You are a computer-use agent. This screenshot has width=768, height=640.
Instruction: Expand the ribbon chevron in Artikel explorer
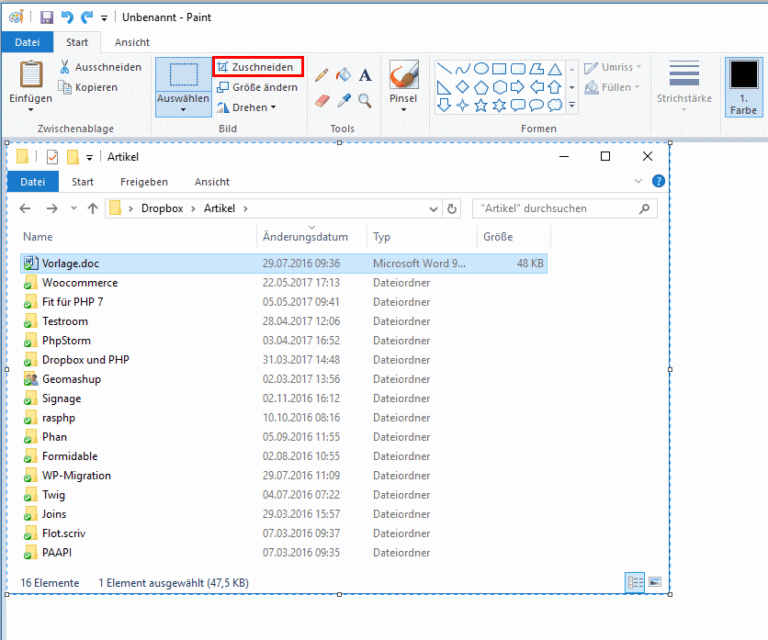coord(638,181)
